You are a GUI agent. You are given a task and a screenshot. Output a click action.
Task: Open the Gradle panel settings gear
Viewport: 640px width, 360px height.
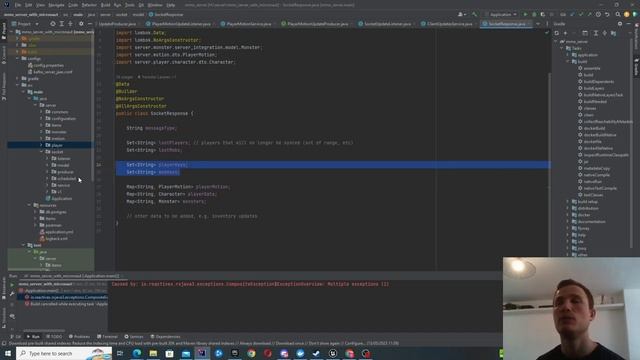click(x=620, y=24)
